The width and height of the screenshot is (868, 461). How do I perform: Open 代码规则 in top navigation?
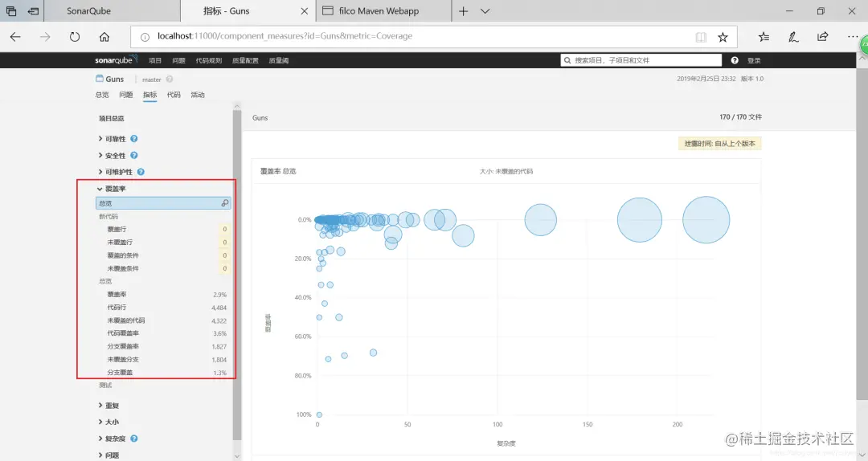(x=209, y=60)
